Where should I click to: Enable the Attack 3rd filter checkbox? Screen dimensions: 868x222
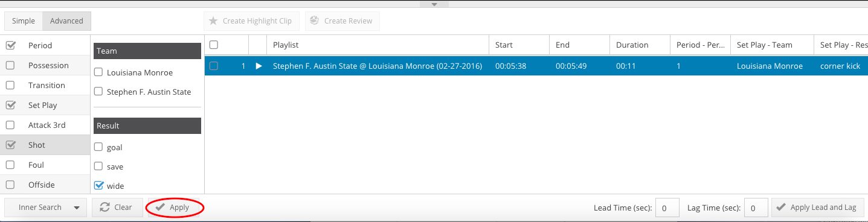pos(10,125)
